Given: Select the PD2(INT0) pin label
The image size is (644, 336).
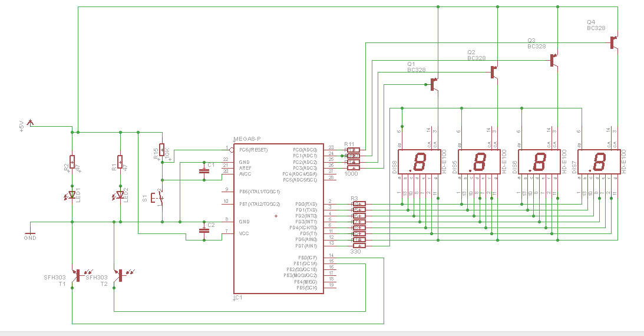Looking at the screenshot, I should (x=306, y=216).
